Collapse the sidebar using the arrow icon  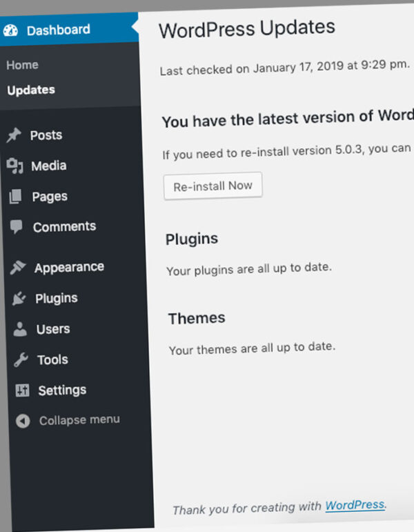(23, 421)
